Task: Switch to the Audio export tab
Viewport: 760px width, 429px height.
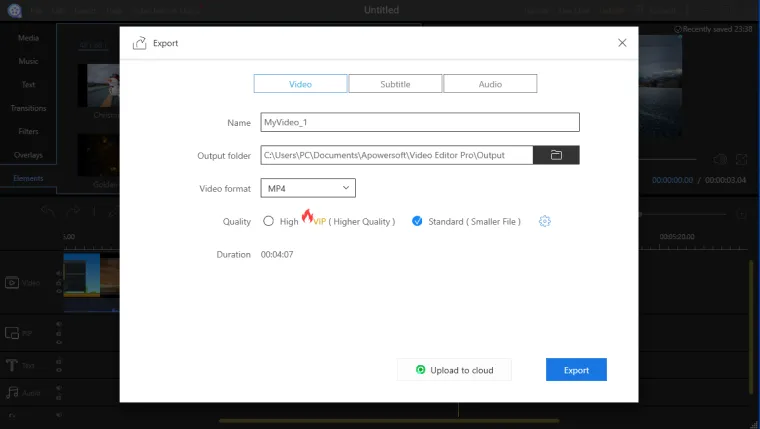Action: point(490,84)
